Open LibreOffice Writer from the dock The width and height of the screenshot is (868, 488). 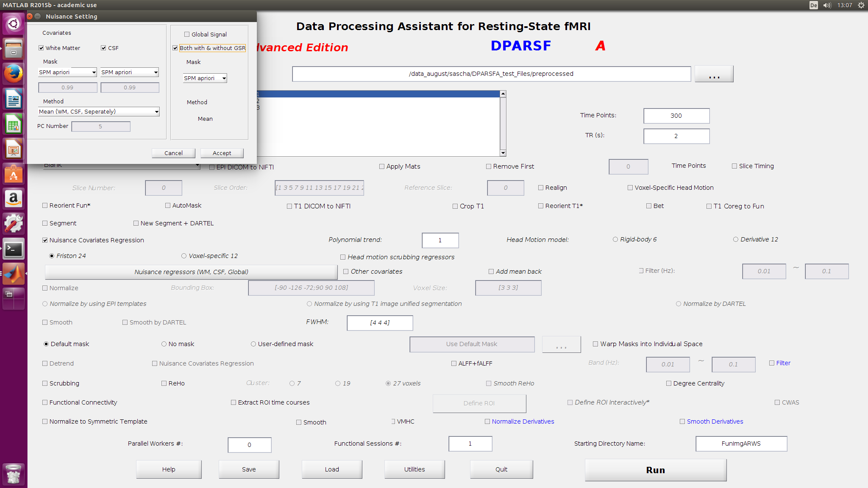[14, 99]
